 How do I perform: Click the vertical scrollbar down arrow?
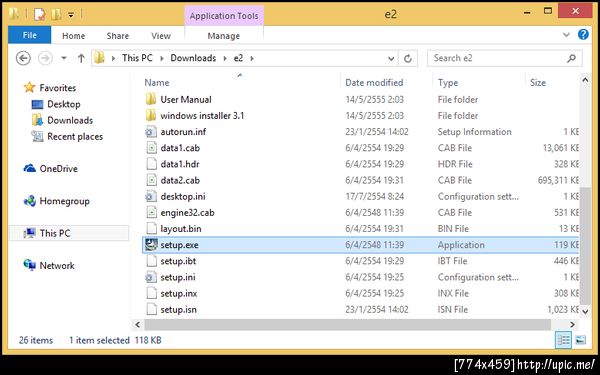pos(585,312)
